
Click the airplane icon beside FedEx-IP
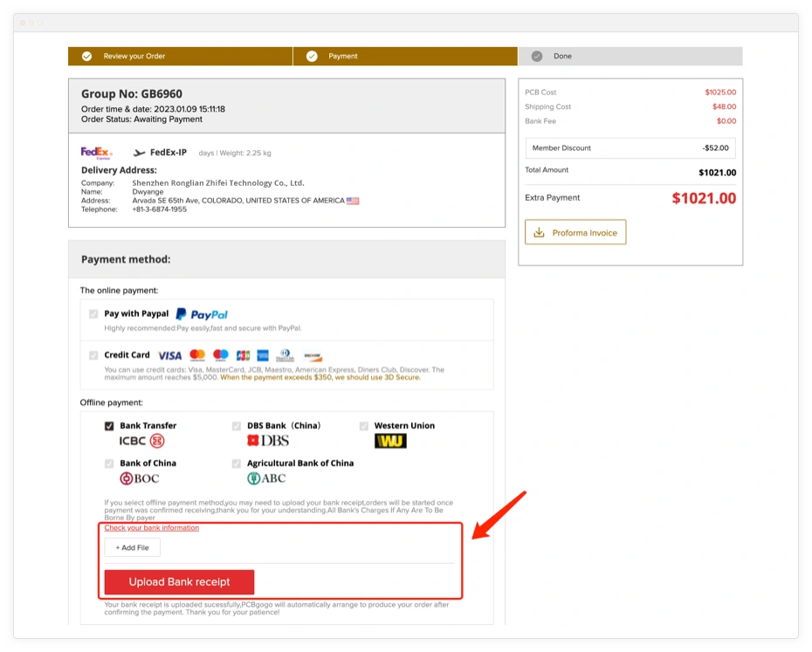pyautogui.click(x=139, y=153)
